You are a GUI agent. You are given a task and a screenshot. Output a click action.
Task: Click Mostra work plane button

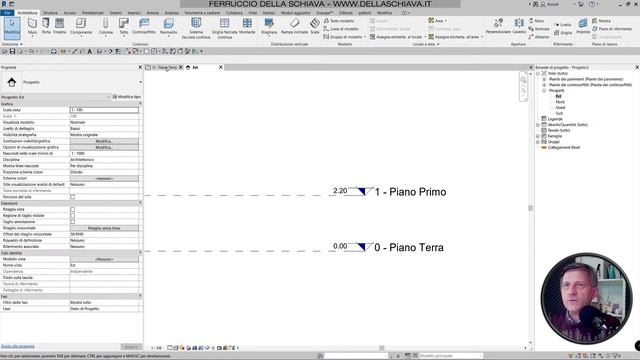coord(601,21)
